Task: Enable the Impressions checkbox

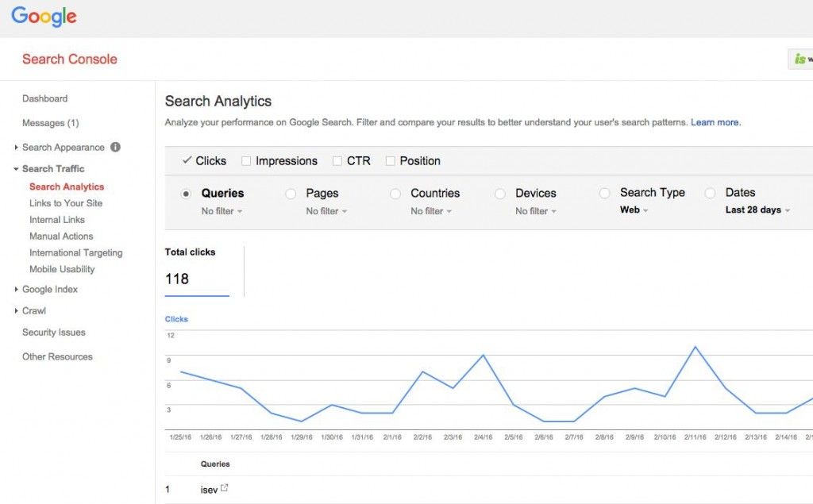Action: pos(247,160)
